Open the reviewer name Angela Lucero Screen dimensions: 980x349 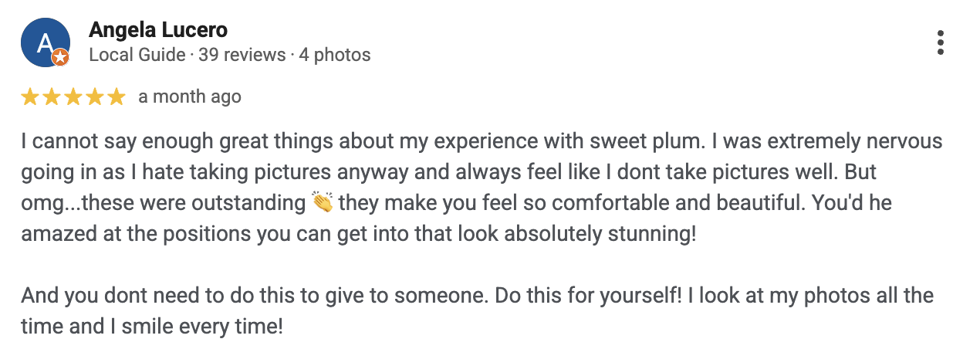(158, 30)
